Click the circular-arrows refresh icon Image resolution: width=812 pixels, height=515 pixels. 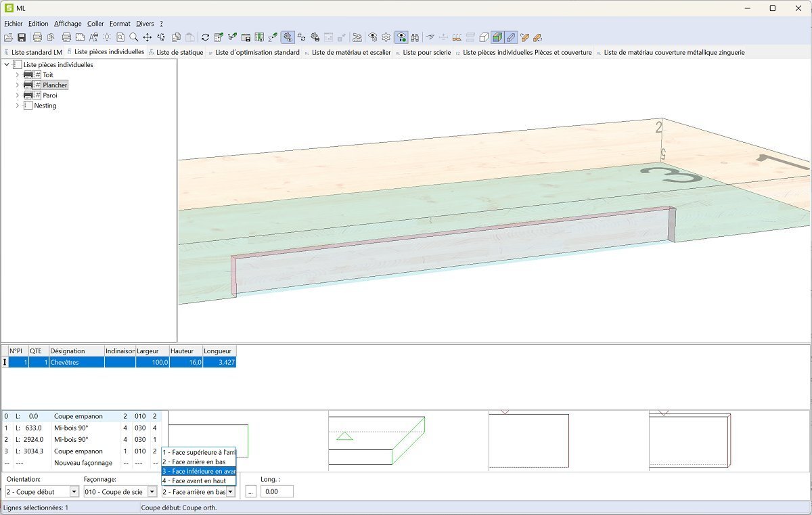pyautogui.click(x=206, y=38)
